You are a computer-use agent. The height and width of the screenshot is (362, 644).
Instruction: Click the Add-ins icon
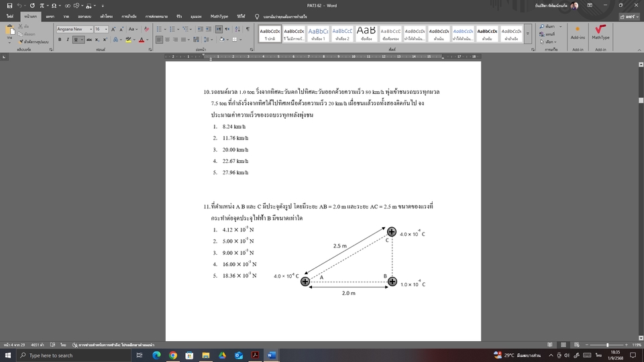578,32
